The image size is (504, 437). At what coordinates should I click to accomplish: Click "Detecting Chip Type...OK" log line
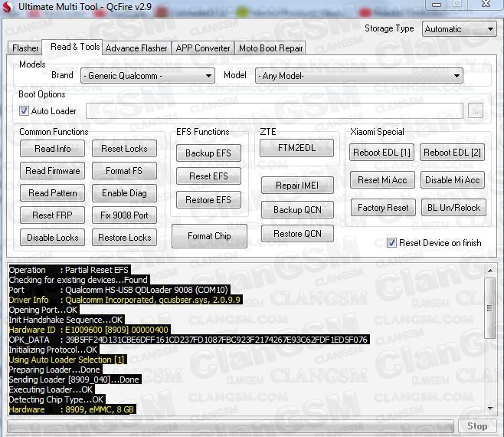click(56, 399)
